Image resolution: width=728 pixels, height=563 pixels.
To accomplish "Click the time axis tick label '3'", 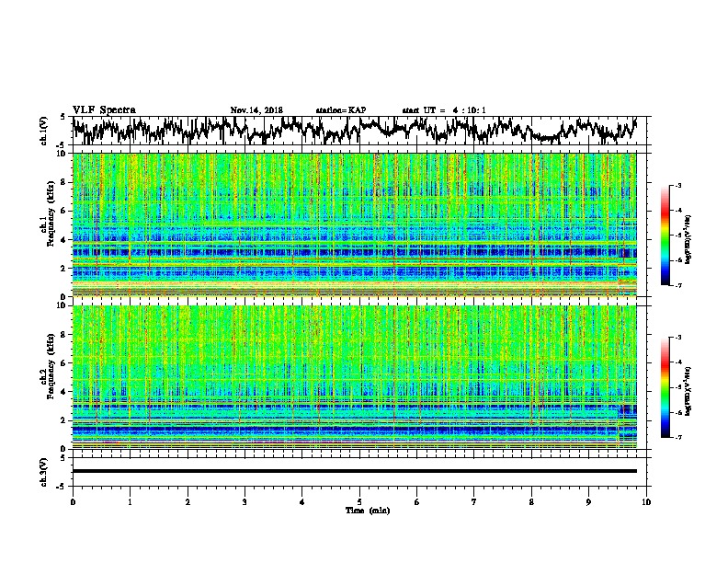I will [x=245, y=502].
